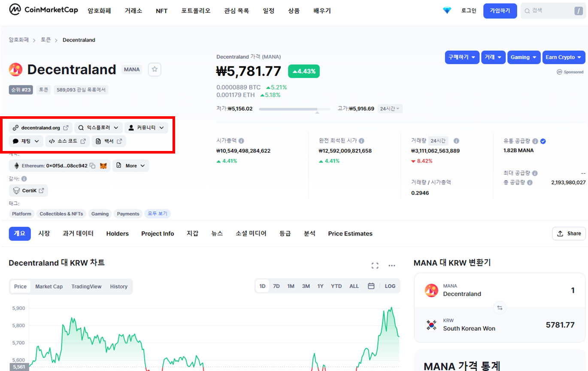Click the search slash shortcut icon

coord(578,11)
